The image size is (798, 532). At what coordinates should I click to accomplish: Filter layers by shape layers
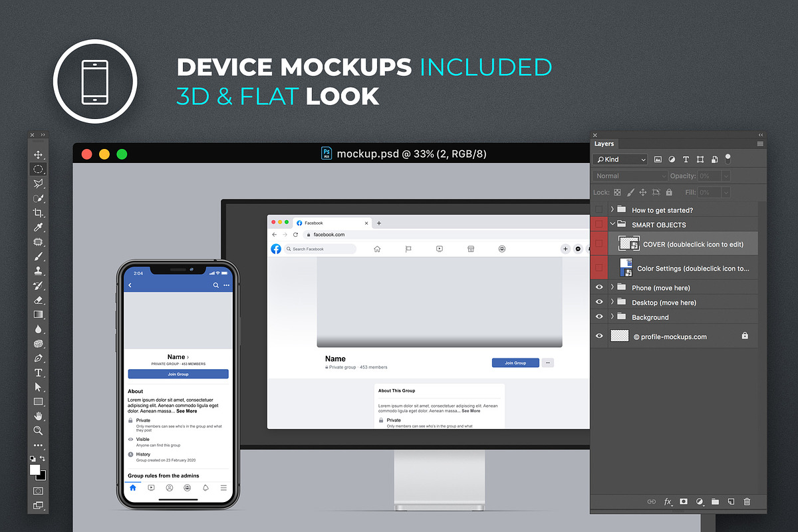tap(700, 160)
